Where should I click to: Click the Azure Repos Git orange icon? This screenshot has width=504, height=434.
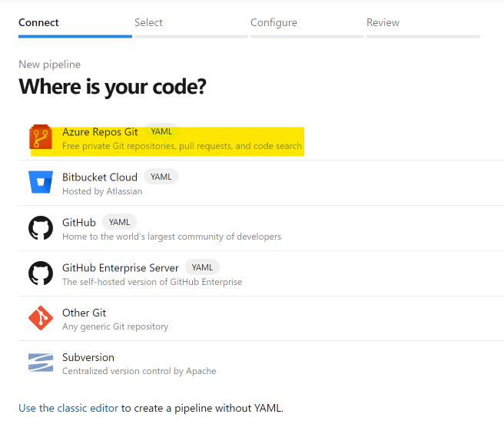click(40, 138)
